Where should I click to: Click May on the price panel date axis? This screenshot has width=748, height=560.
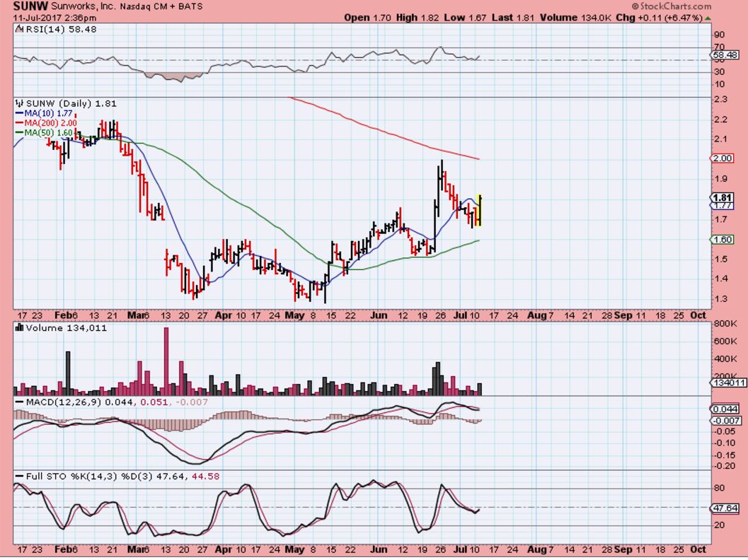295,315
